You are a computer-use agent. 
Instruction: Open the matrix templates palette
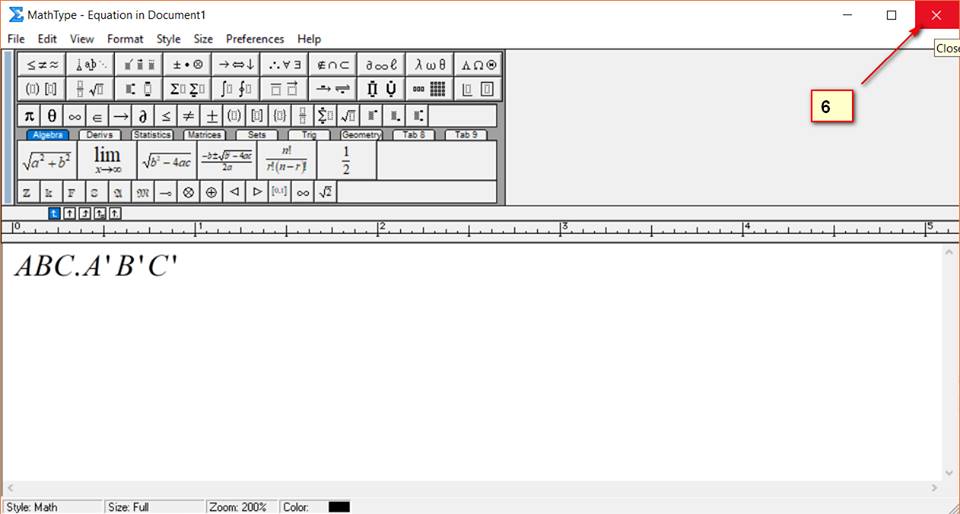(x=430, y=89)
